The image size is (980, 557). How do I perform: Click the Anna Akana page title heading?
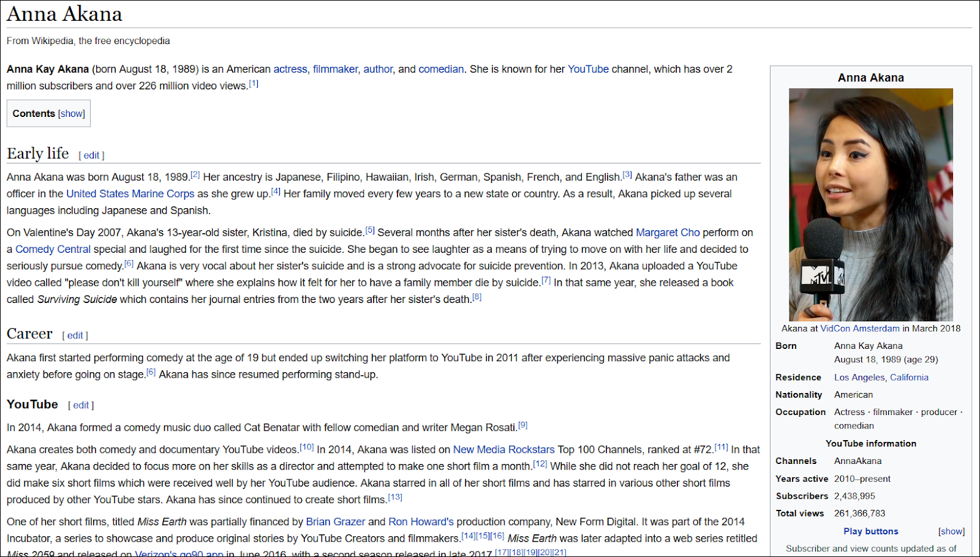64,13
